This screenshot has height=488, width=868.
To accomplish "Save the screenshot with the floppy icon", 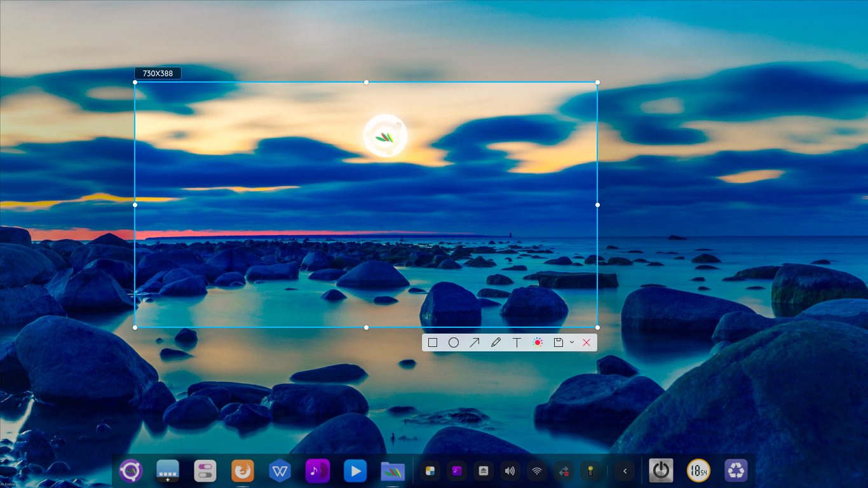I will [559, 342].
